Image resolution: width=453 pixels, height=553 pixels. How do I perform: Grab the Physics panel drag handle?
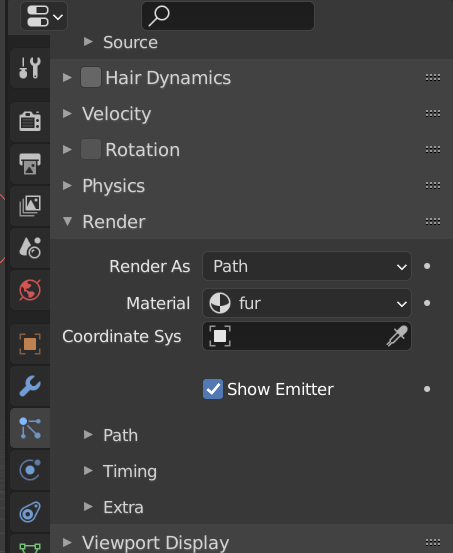433,186
